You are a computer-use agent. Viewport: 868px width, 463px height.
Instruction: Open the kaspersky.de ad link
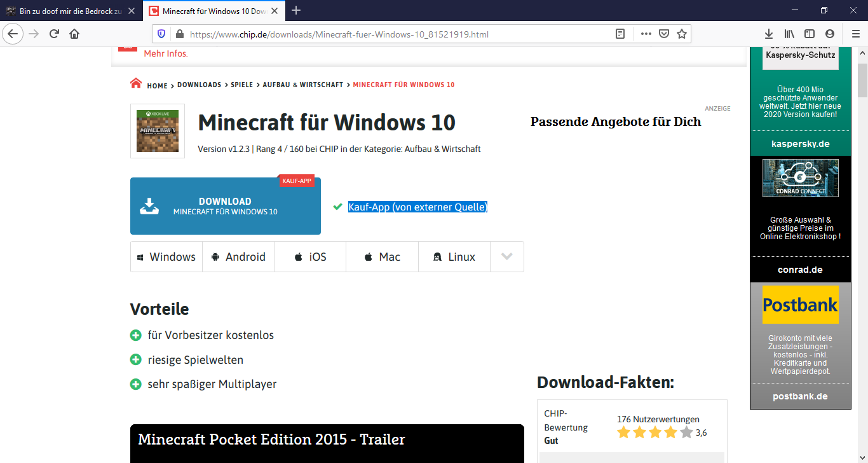click(x=801, y=144)
